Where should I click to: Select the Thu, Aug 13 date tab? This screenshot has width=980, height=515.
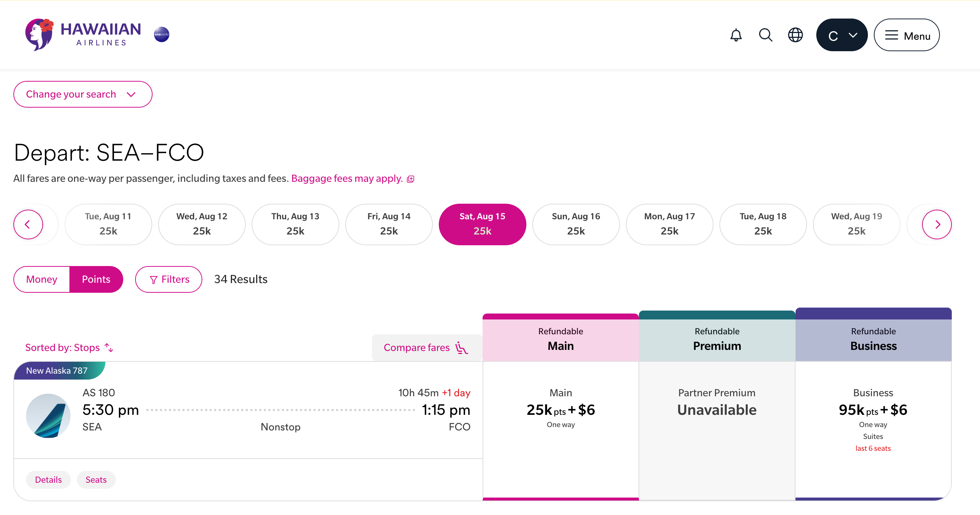pyautogui.click(x=295, y=224)
